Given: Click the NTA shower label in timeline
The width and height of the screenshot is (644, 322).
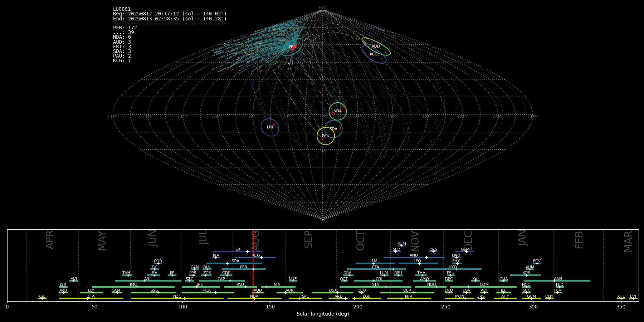Looking at the screenshot, I should coord(409,297).
